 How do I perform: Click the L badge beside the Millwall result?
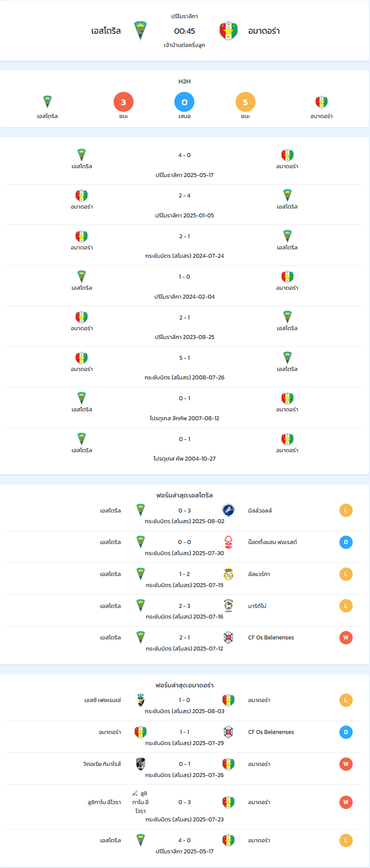pyautogui.click(x=346, y=510)
